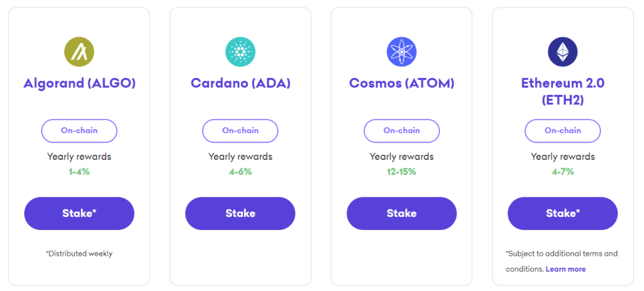The height and width of the screenshot is (291, 644).
Task: Click the Algorand coin logo icon
Action: tap(79, 52)
